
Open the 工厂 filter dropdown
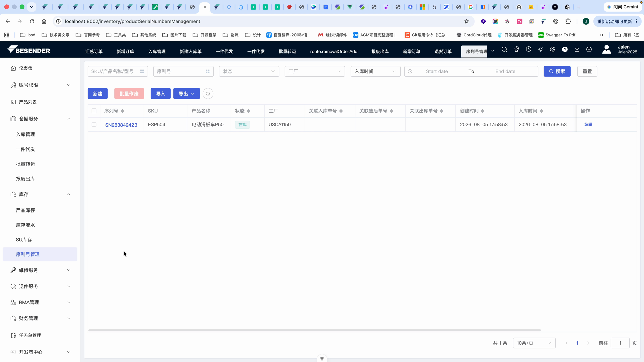point(315,71)
